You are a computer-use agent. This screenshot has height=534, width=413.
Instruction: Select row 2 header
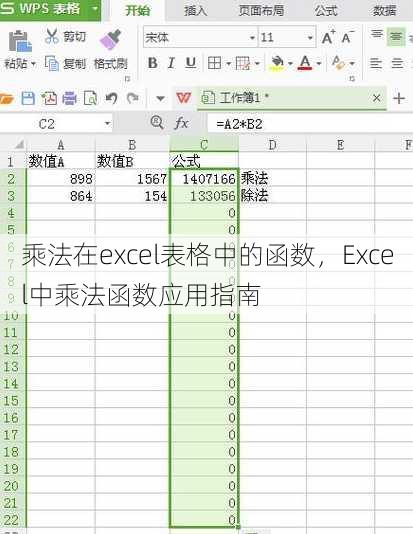pyautogui.click(x=12, y=178)
